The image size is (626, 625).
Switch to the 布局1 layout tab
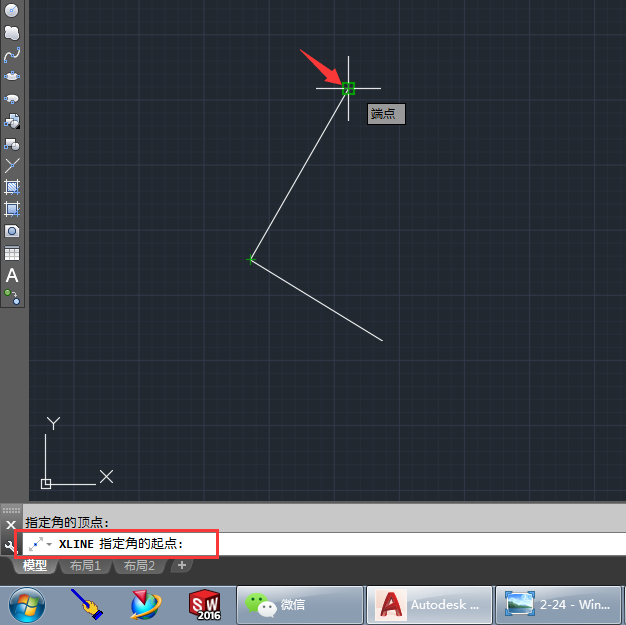(x=85, y=565)
